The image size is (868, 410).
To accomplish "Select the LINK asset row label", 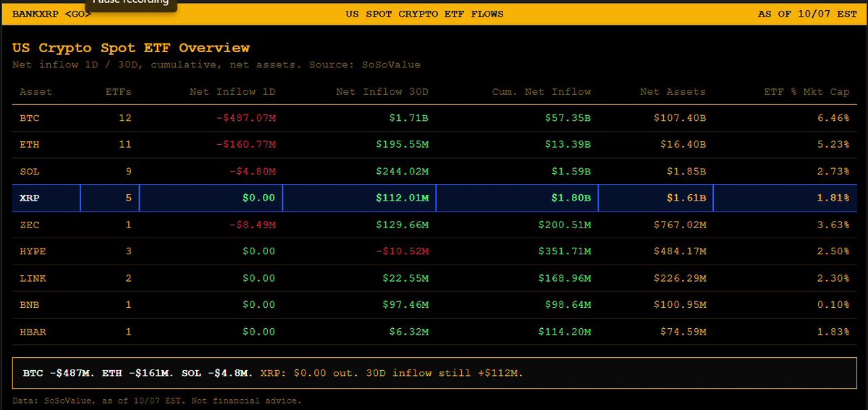I will pos(33,277).
